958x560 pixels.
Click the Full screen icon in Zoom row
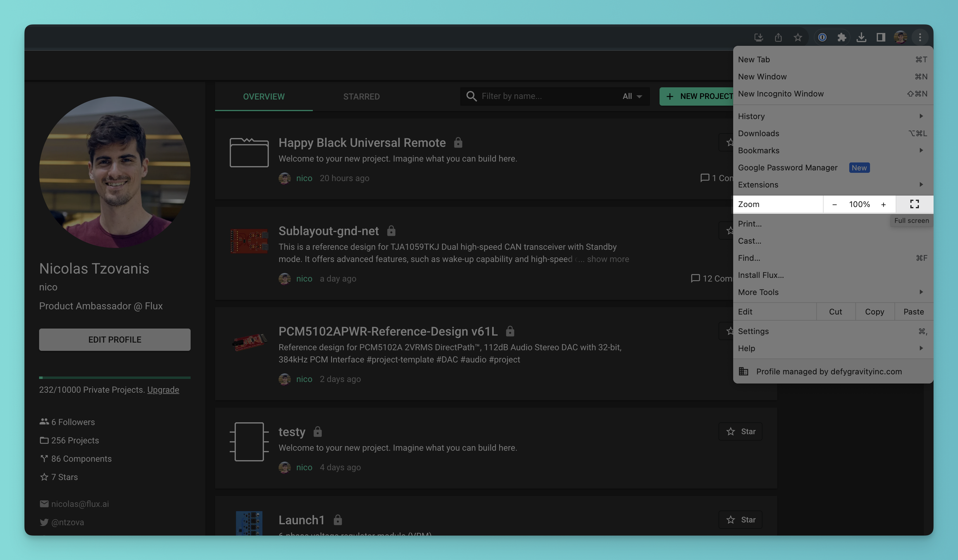[915, 204]
